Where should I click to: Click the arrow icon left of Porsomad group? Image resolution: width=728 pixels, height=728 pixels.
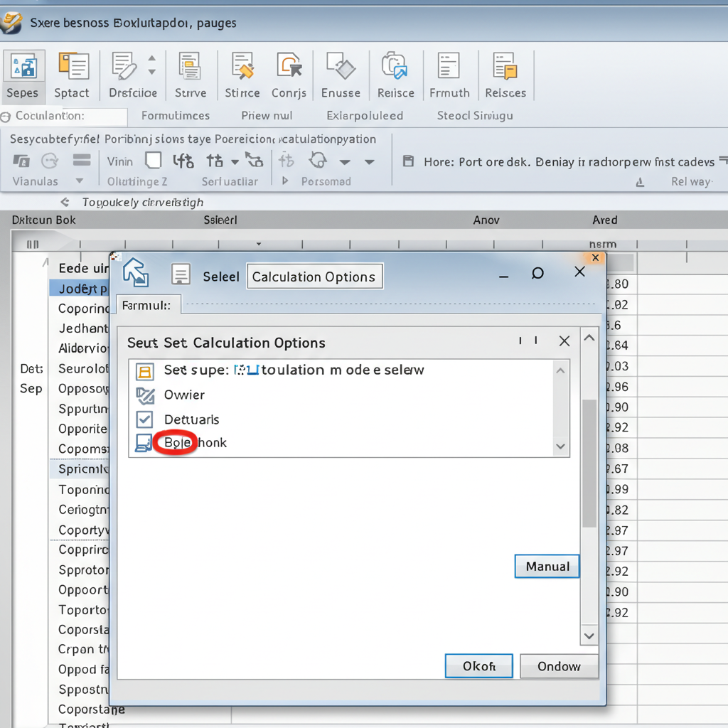[254, 160]
